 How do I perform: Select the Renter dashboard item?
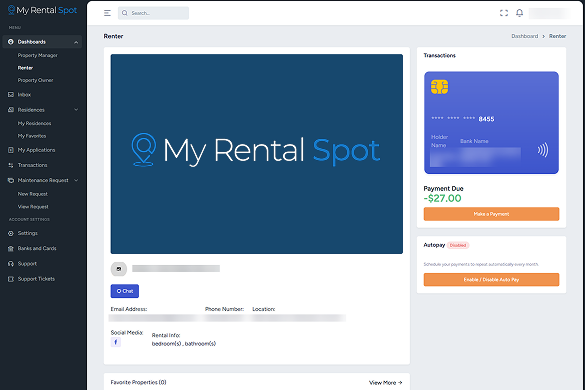[25, 68]
